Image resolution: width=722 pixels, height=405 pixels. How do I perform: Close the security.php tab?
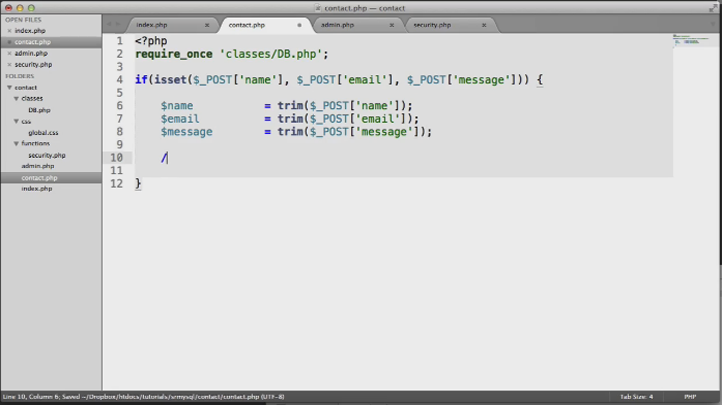pyautogui.click(x=484, y=25)
